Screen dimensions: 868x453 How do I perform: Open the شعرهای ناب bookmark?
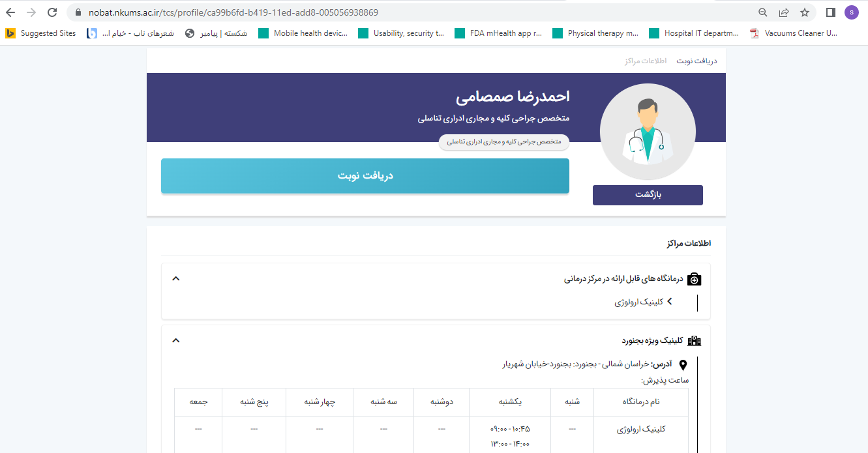point(131,33)
